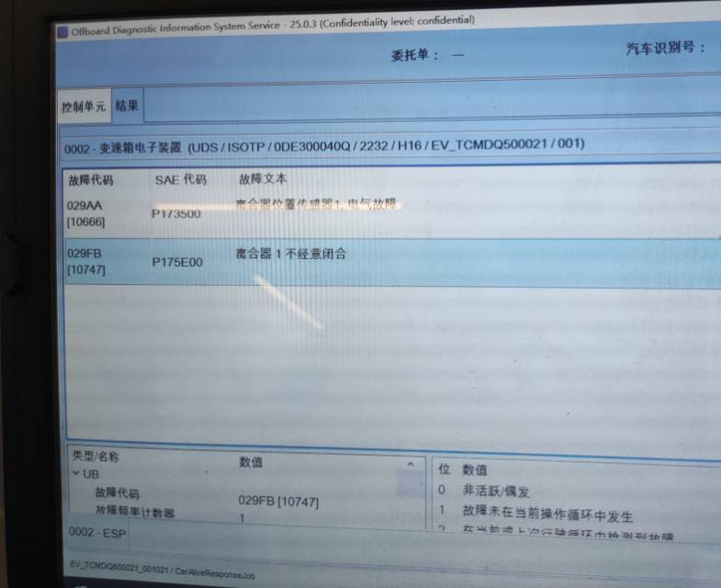Switch to the 控制单元 tab
Screen dimensions: 721x588
(84, 107)
